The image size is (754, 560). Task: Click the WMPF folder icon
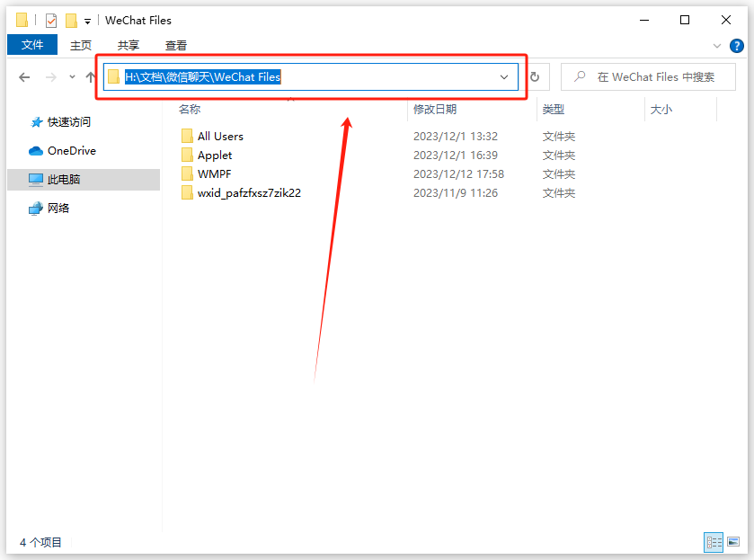(187, 173)
